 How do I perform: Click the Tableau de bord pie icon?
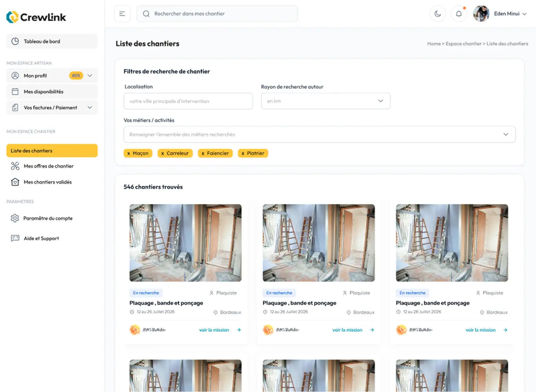point(15,41)
